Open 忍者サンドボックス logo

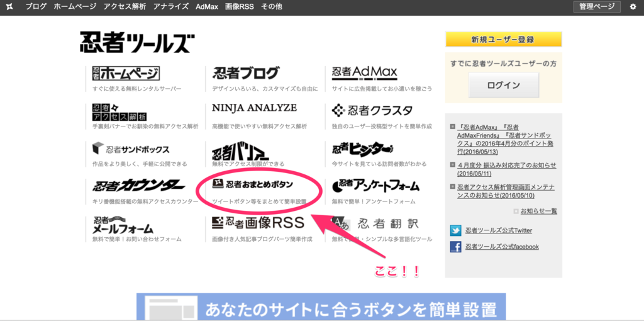click(131, 149)
